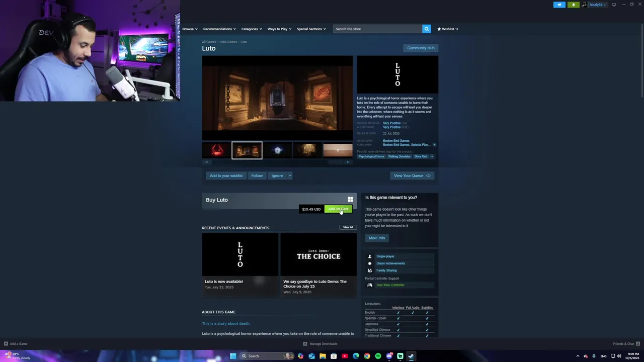The height and width of the screenshot is (362, 644).
Task: Select the red first screenshot thumbnail
Action: coord(217,150)
